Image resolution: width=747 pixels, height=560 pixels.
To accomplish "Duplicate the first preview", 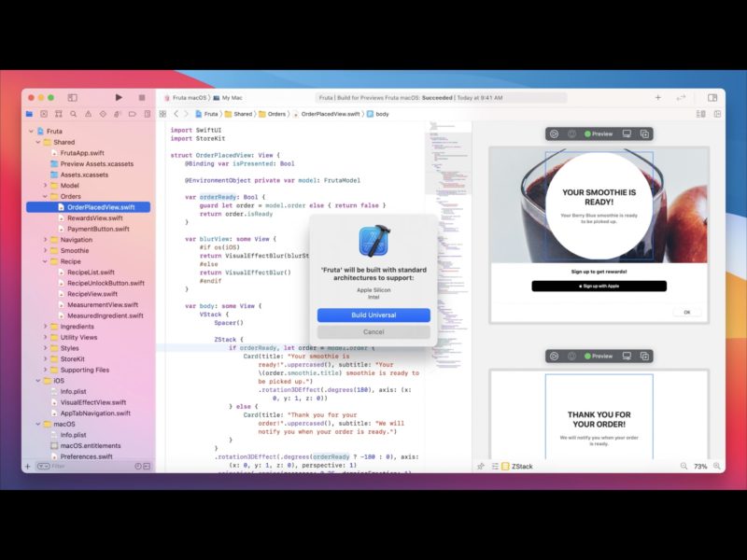I will click(644, 133).
